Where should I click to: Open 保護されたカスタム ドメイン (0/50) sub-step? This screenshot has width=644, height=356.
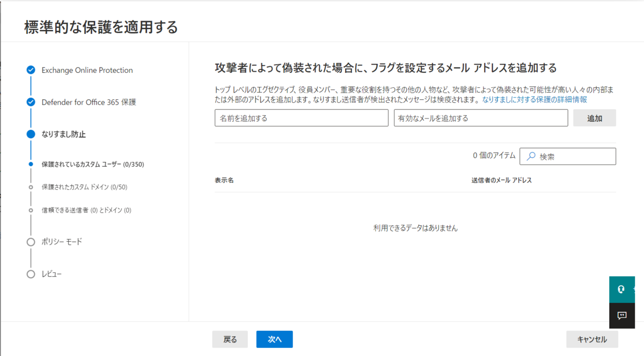coord(84,187)
